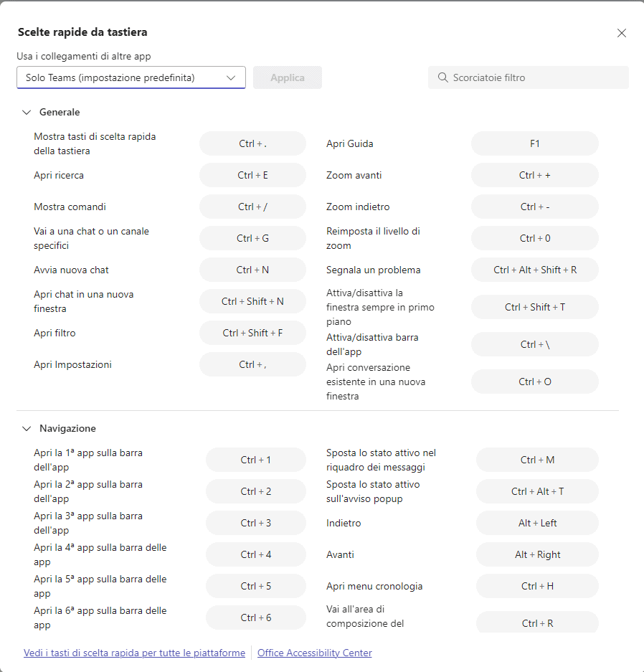This screenshot has height=672, width=644.
Task: Select the Ctrl + N shortcut pill
Action: tap(253, 270)
